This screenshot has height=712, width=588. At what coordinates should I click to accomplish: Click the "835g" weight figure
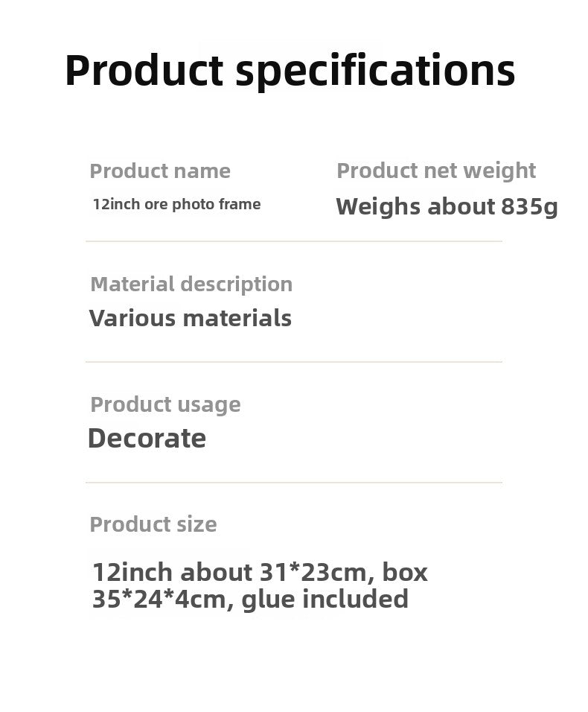coord(529,206)
